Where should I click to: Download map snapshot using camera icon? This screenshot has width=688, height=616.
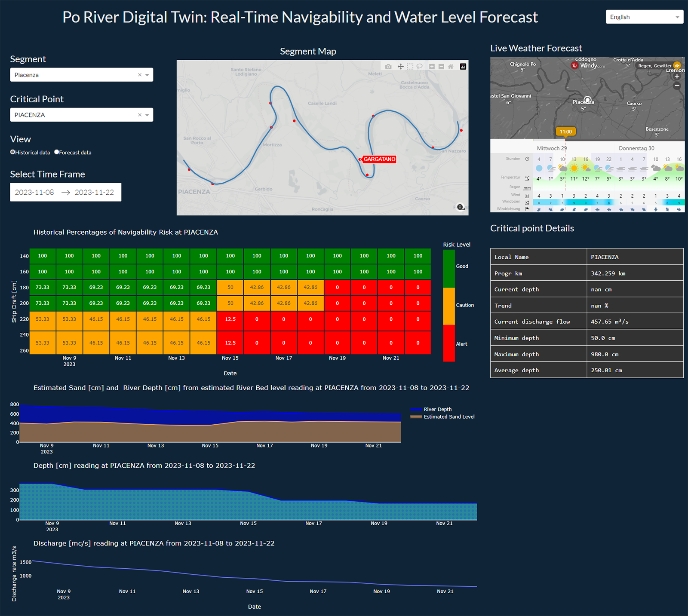coord(388,67)
